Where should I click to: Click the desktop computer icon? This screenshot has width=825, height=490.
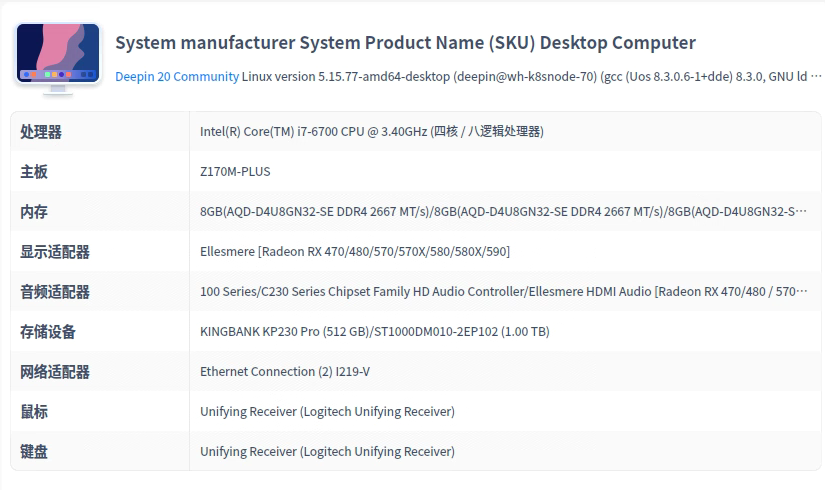click(58, 56)
